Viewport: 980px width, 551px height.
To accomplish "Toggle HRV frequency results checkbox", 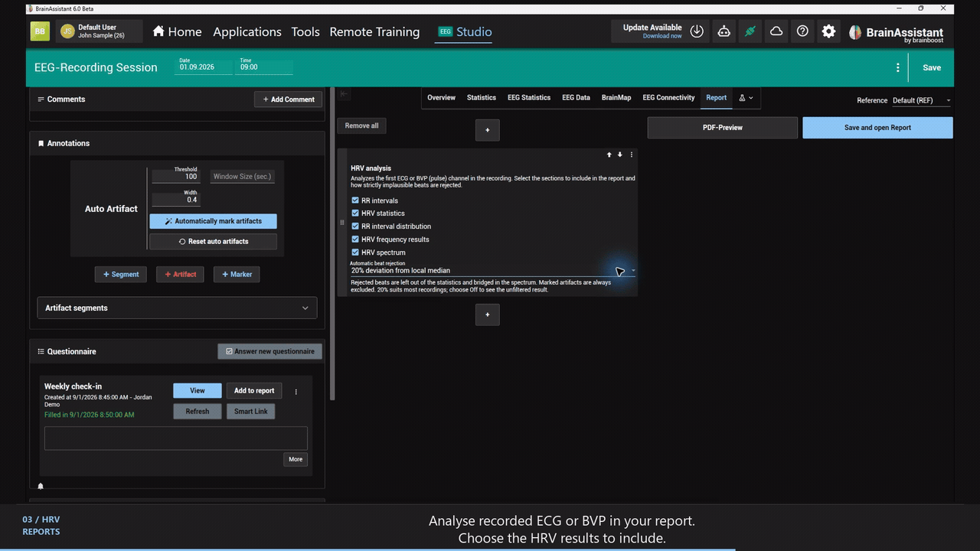I will (x=355, y=240).
